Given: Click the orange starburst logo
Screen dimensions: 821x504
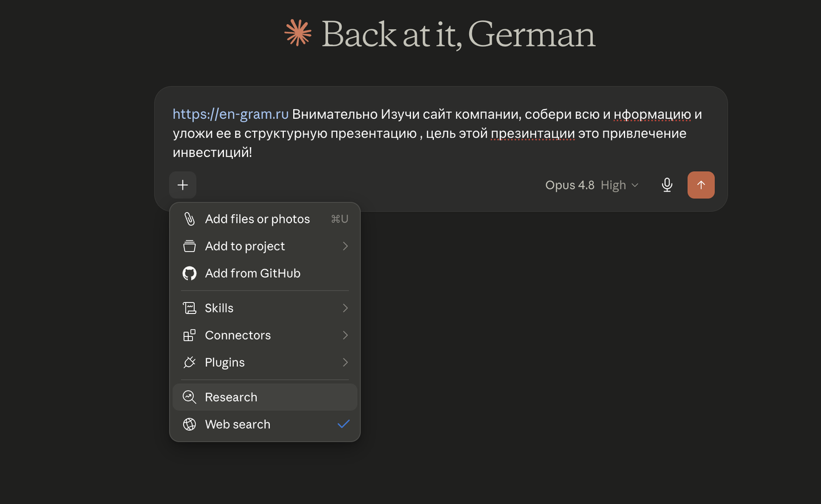Looking at the screenshot, I should (298, 32).
